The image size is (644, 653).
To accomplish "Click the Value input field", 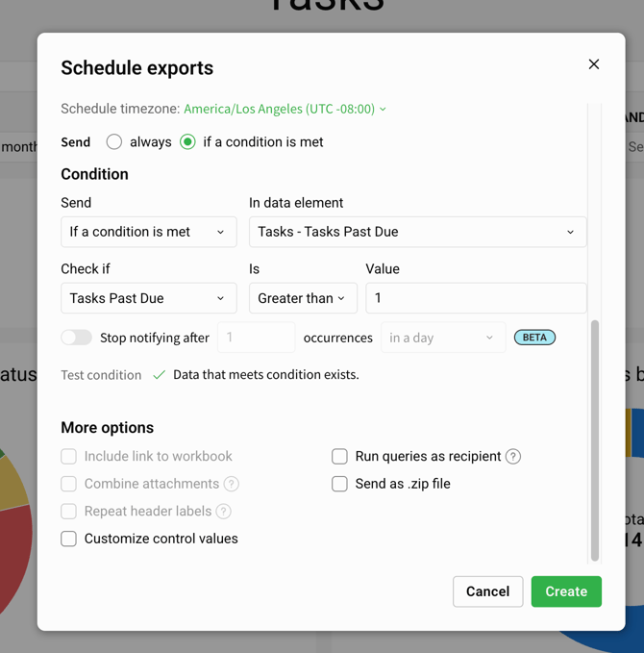I will tap(476, 298).
